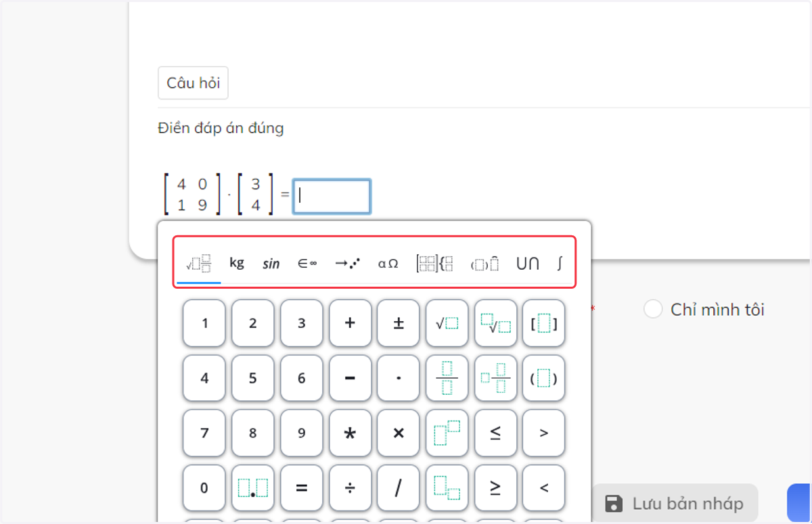Insert the minus sign

351,378
